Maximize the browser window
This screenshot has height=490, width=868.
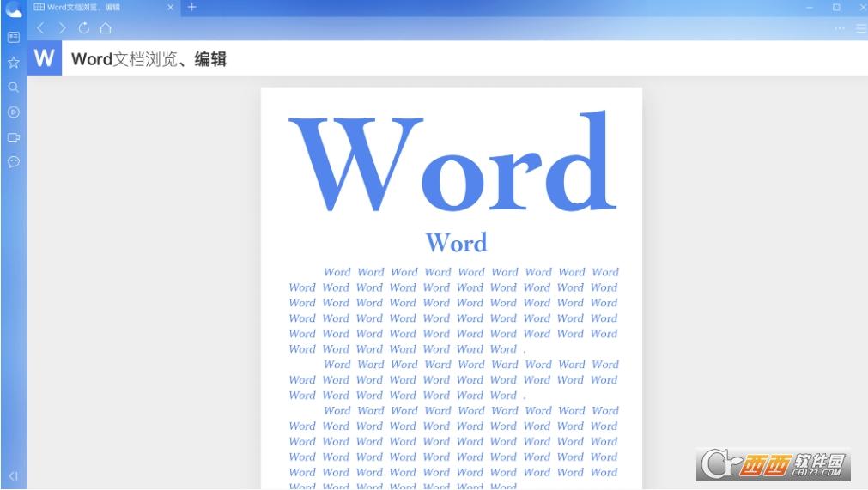tap(836, 7)
